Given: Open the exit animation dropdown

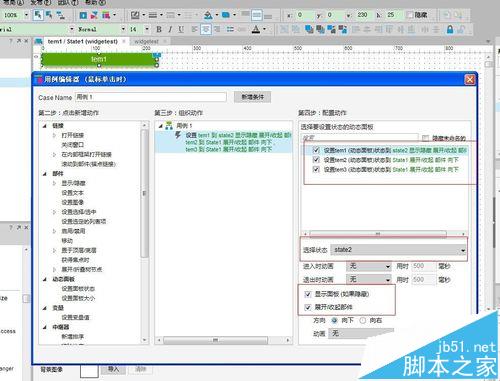Looking at the screenshot, I should pos(369,279).
